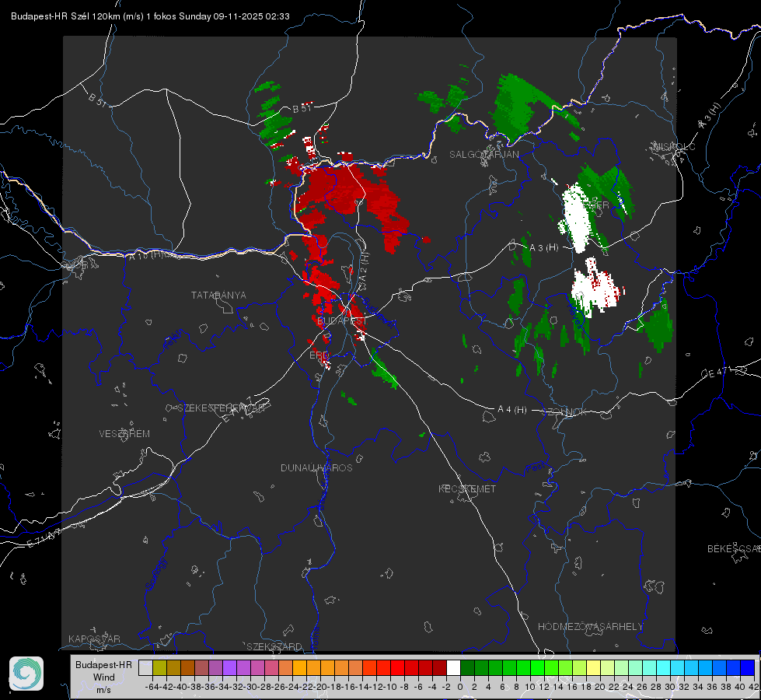Image resolution: width=761 pixels, height=700 pixels.
Task: Click the Budapest-HR Wind m/s legend label
Action: 103,677
